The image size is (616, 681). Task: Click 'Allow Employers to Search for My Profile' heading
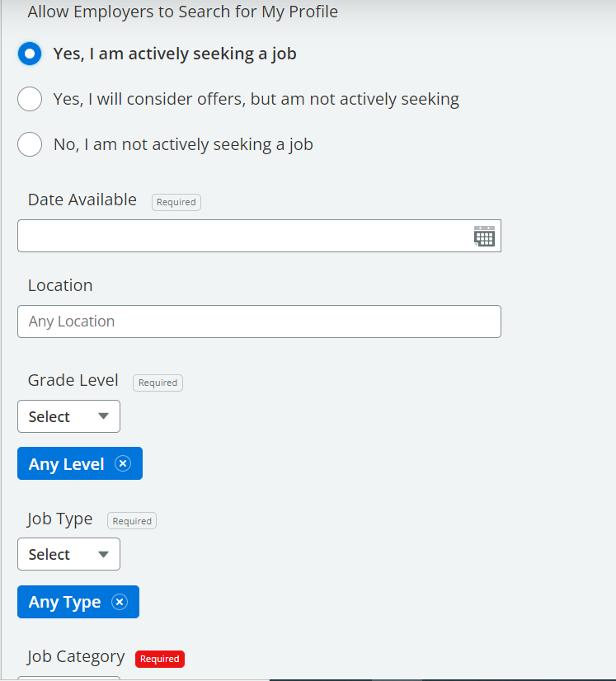click(x=182, y=12)
